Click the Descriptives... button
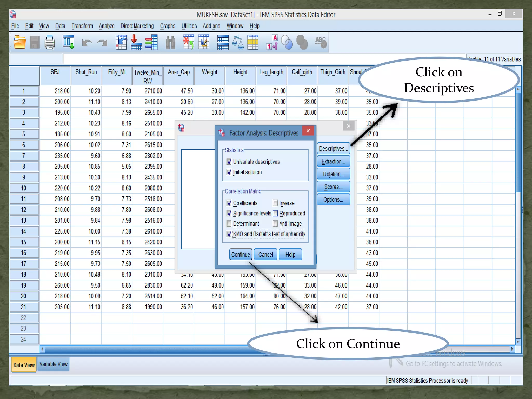 coord(334,148)
